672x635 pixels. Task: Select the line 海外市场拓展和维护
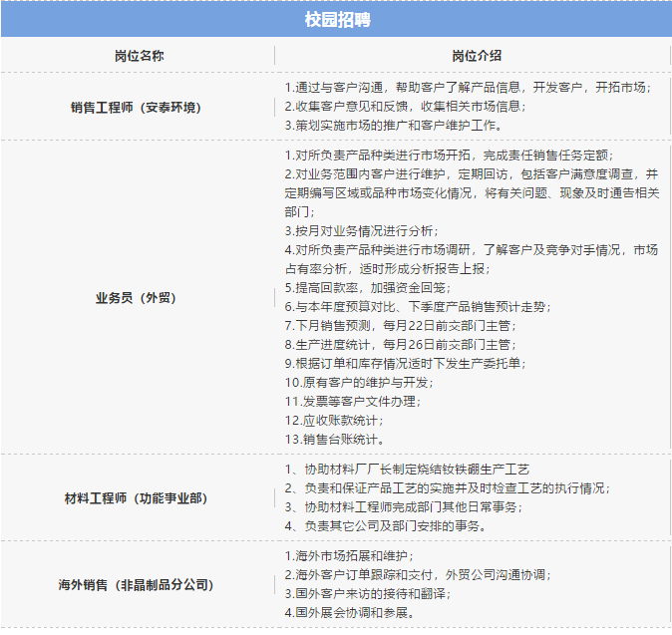[349, 556]
